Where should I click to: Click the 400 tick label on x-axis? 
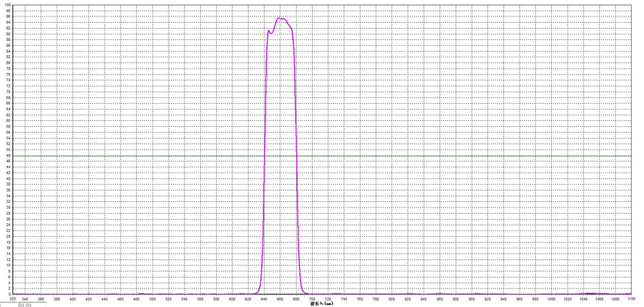click(72, 298)
